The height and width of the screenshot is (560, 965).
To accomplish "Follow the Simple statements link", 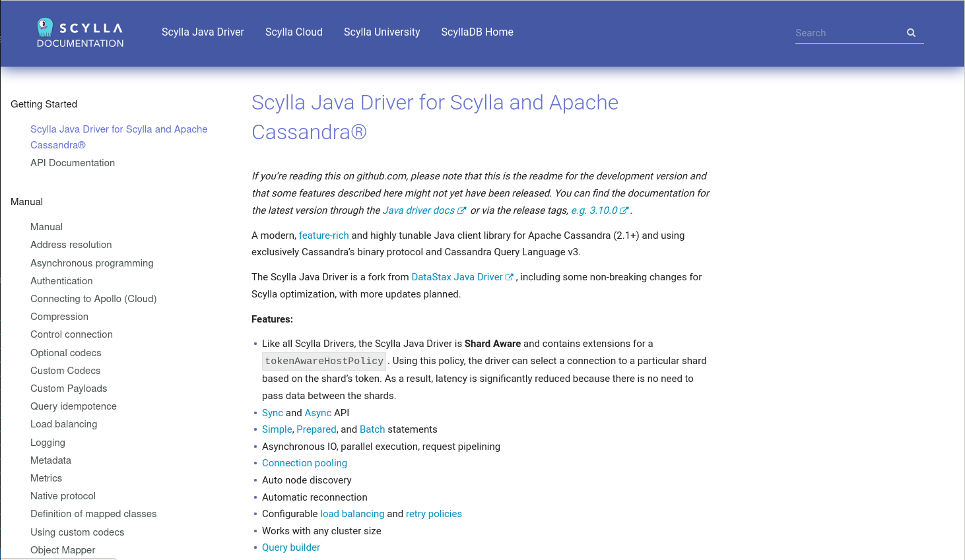I will 277,429.
